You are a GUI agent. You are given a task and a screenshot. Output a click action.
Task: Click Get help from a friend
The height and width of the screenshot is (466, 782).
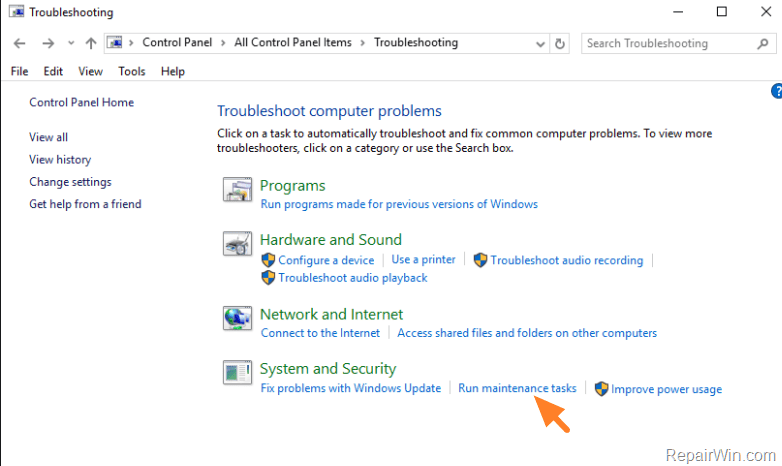[x=85, y=204]
